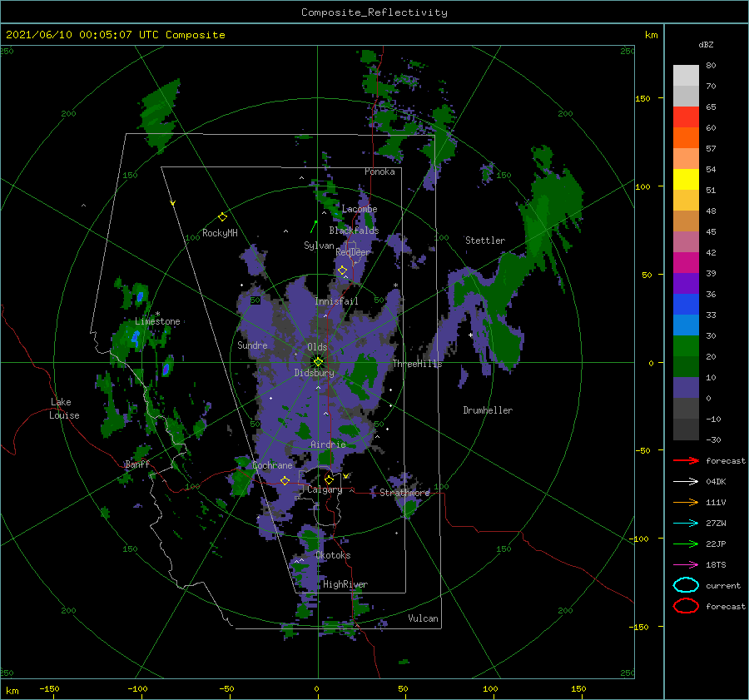749x700 pixels.
Task: Click the Strathmore city label
Action: click(x=404, y=492)
